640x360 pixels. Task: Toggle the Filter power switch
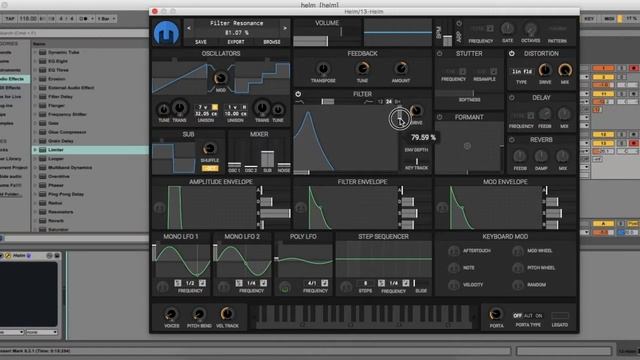(x=298, y=94)
